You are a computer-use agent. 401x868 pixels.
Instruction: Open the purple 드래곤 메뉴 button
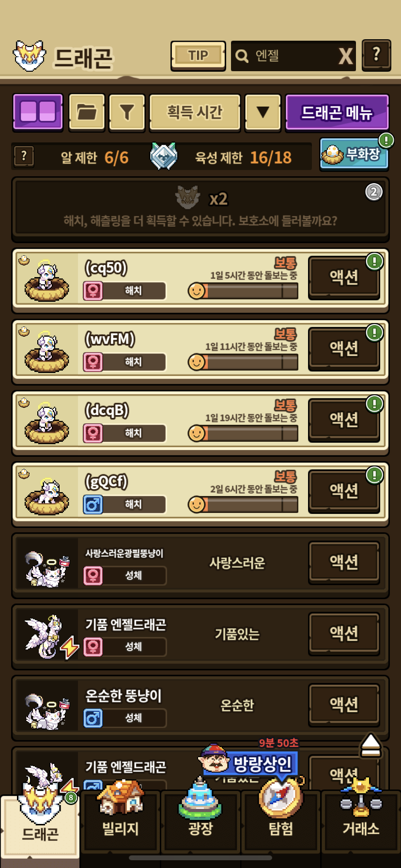tap(337, 112)
